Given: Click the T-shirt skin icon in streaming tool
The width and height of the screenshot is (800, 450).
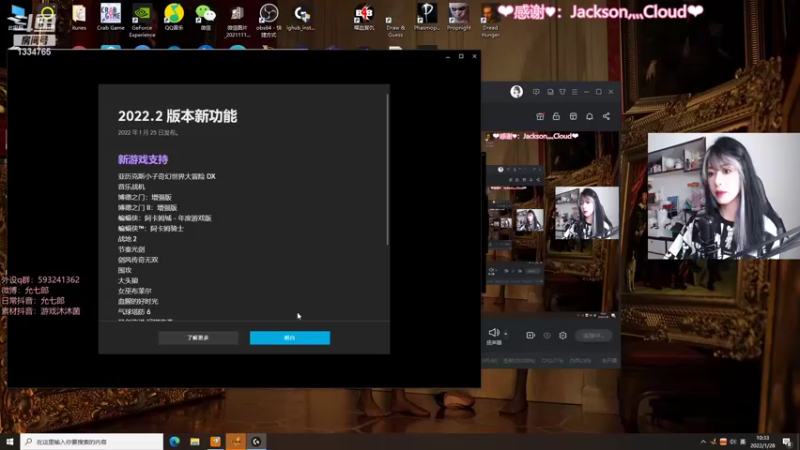Looking at the screenshot, I should tap(562, 92).
